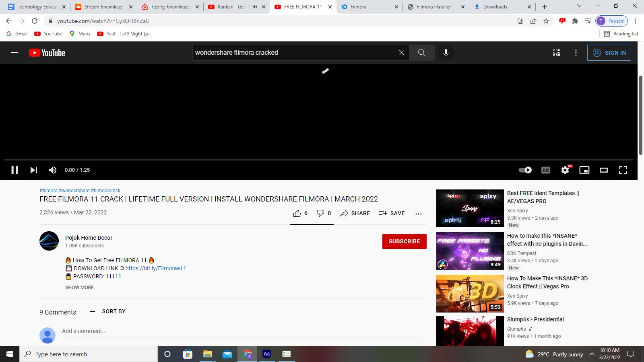Screen dimensions: 644x362
Task: Open After Effects from the taskbar
Action: (x=266, y=354)
